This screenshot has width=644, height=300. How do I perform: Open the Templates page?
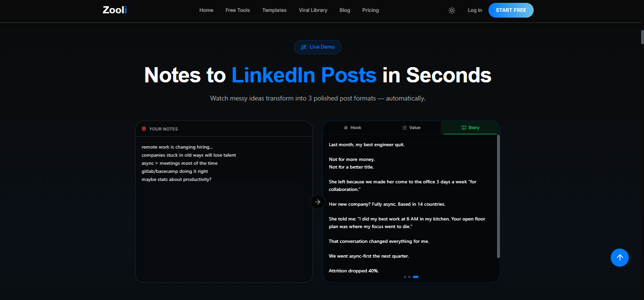click(x=274, y=10)
